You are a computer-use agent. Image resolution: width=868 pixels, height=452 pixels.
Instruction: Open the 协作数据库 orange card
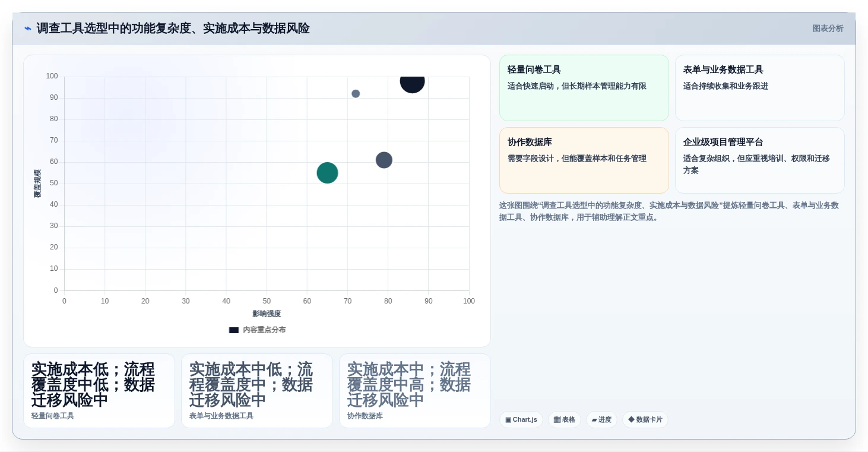[x=584, y=160]
